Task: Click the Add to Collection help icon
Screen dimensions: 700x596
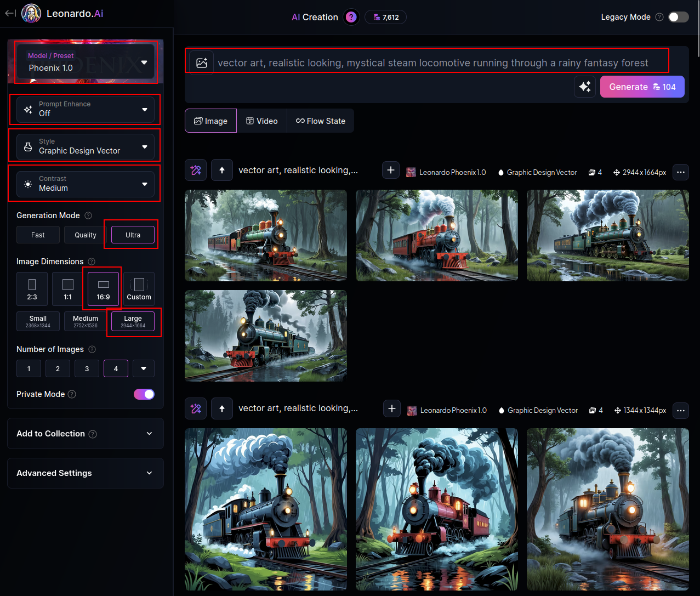Action: 93,434
